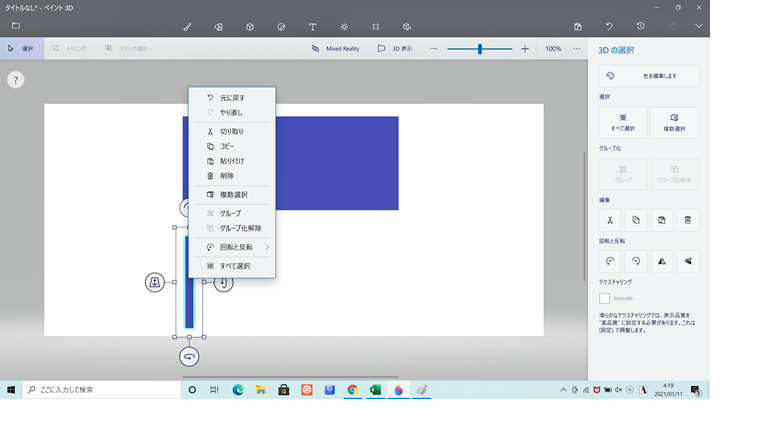Open the Windows Start menu
The height and width of the screenshot is (428, 760).
11,390
